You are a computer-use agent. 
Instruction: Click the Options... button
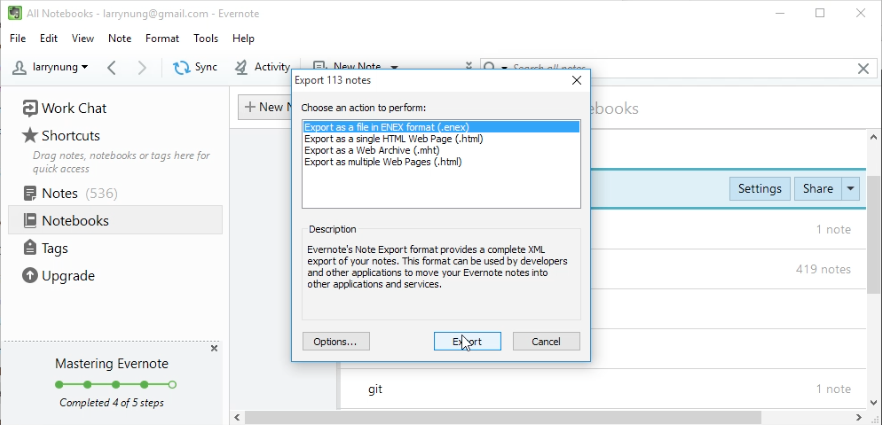pyautogui.click(x=336, y=341)
